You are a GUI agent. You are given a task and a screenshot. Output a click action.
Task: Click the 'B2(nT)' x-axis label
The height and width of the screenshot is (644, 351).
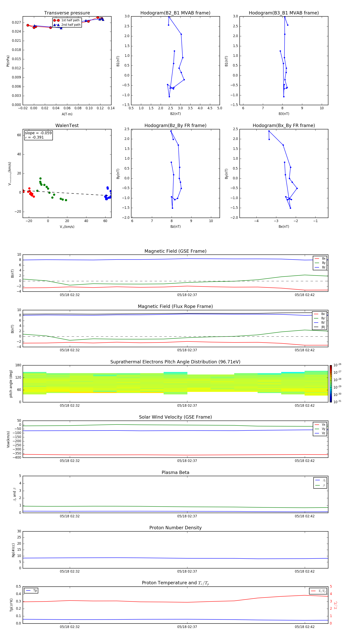click(175, 114)
